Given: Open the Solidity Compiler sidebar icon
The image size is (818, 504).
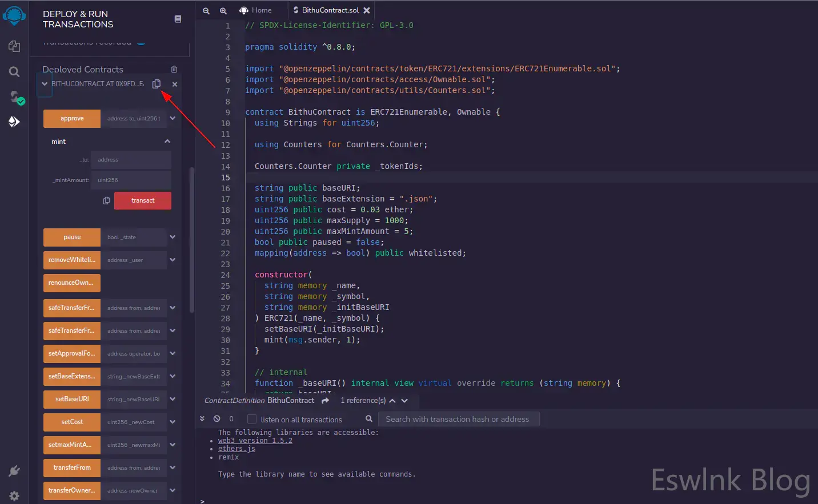Looking at the screenshot, I should coord(15,97).
